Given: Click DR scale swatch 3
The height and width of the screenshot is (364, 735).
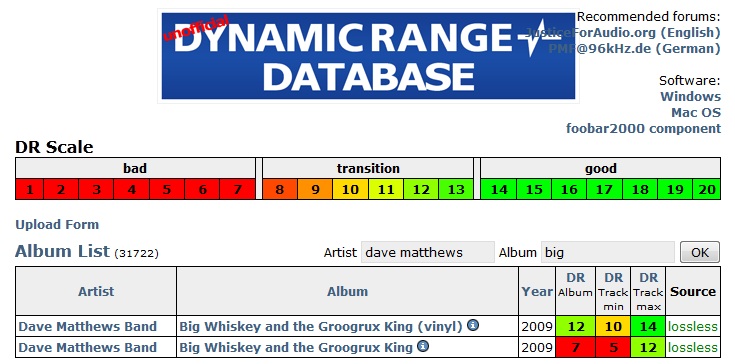Looking at the screenshot, I should 96,189.
